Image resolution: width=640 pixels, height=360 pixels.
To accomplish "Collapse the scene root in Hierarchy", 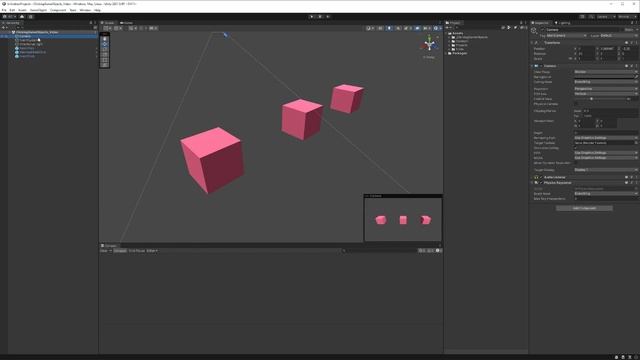I will 10,32.
